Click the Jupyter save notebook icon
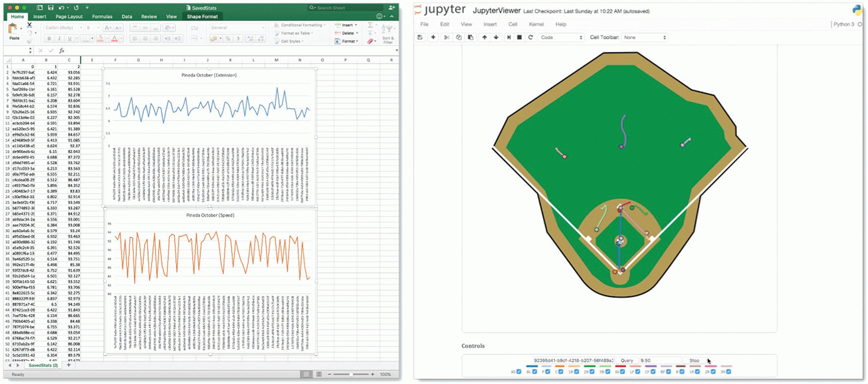Screen dimensions: 868x384 coord(420,38)
